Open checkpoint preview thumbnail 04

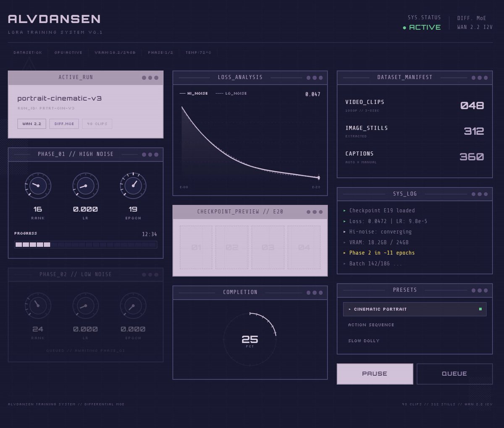[x=304, y=248]
